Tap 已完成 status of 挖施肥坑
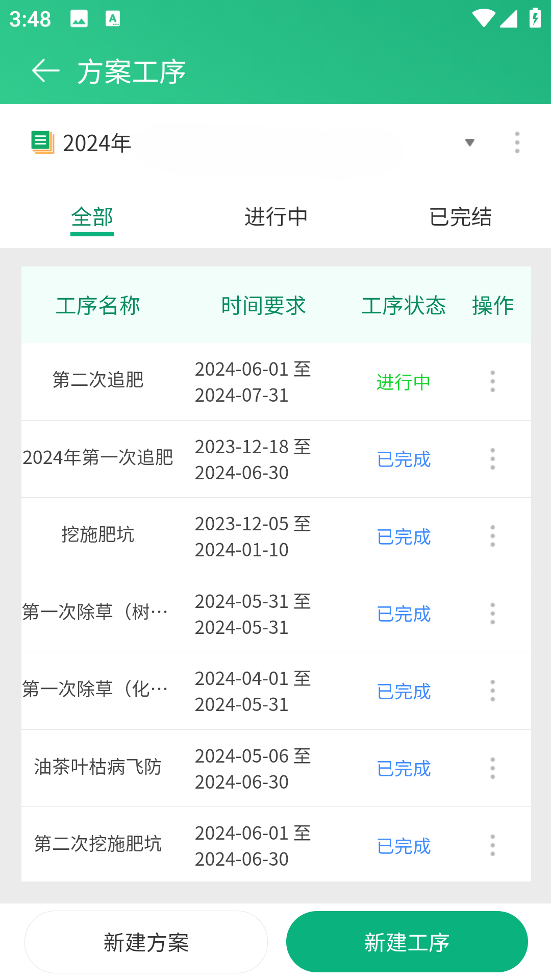 [x=404, y=536]
